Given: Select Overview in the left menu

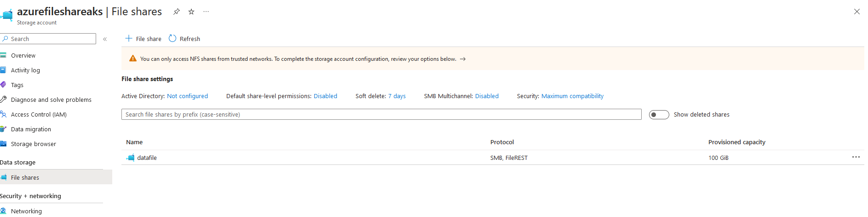Looking at the screenshot, I should (23, 55).
